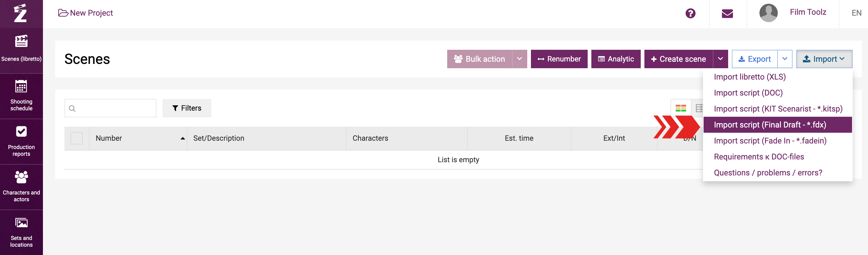Screen dimensions: 868x255
Task: Open Production reports from sidebar
Action: click(x=21, y=142)
